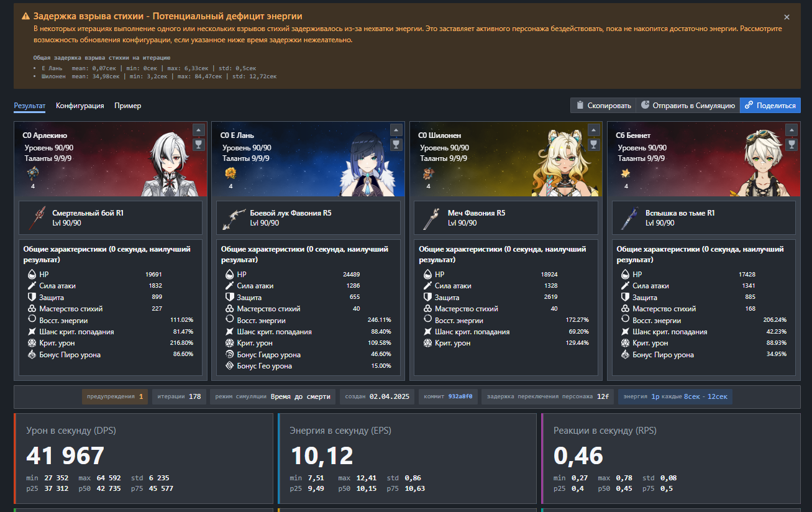Viewport: 812px width, 512px height.
Task: Open the Пример tab
Action: pos(128,106)
